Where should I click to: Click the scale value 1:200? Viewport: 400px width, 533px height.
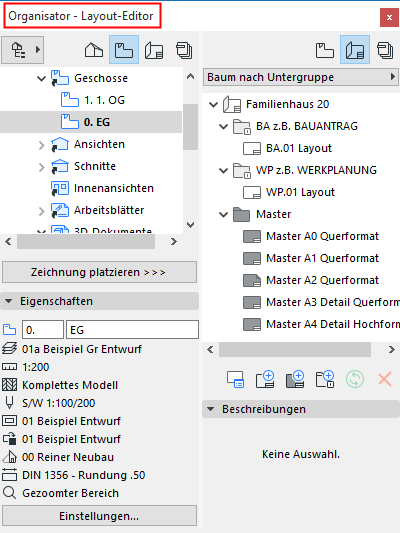(x=35, y=367)
